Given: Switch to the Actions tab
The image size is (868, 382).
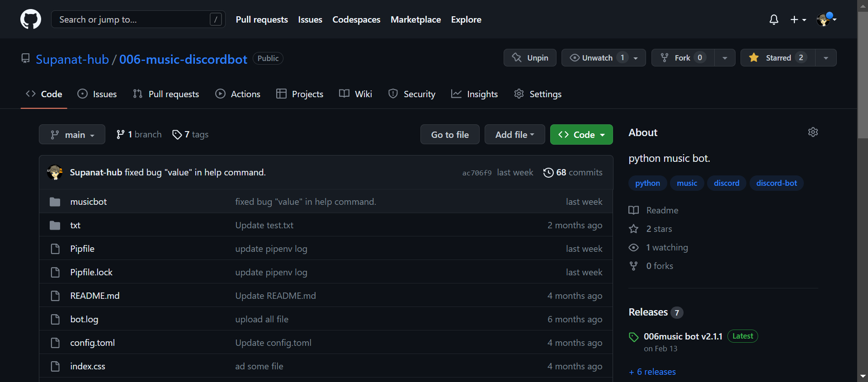Looking at the screenshot, I should [x=238, y=94].
